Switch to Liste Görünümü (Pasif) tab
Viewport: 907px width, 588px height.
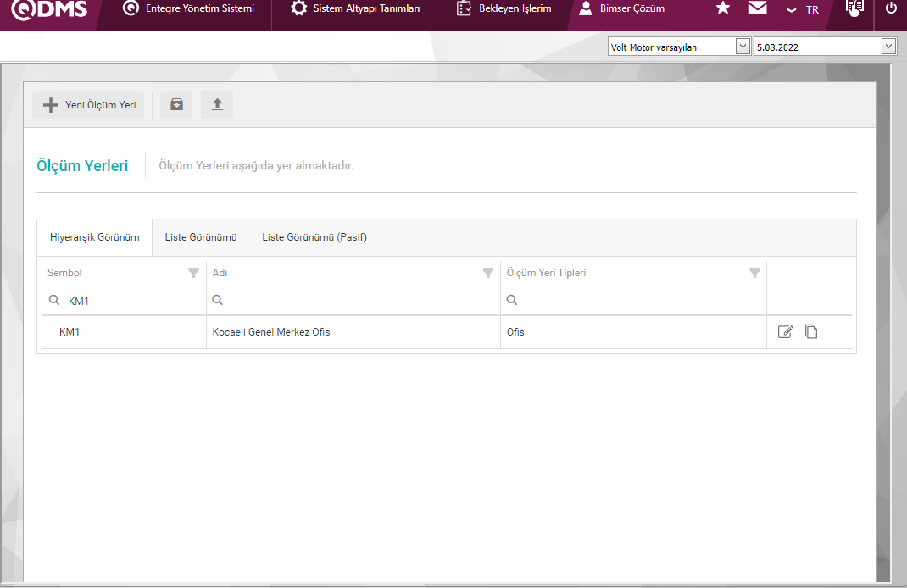click(x=314, y=237)
